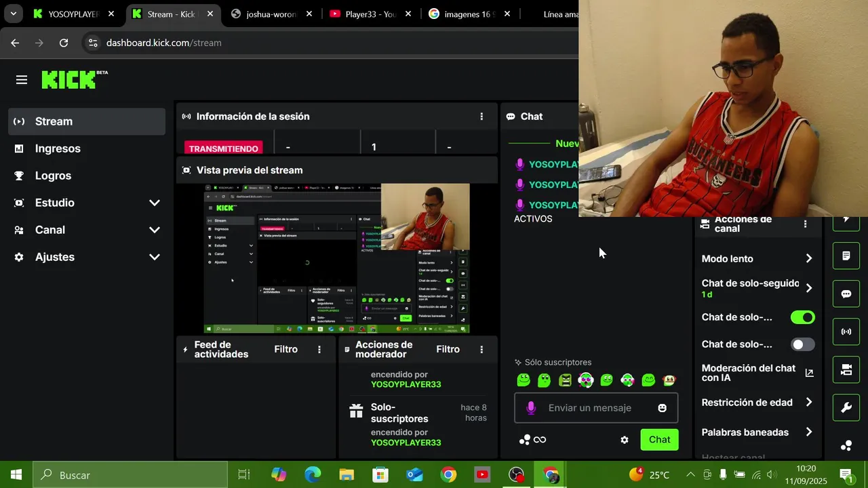Turn on the disabled Chat de solo toggle
Image resolution: width=868 pixels, height=488 pixels.
[803, 344]
